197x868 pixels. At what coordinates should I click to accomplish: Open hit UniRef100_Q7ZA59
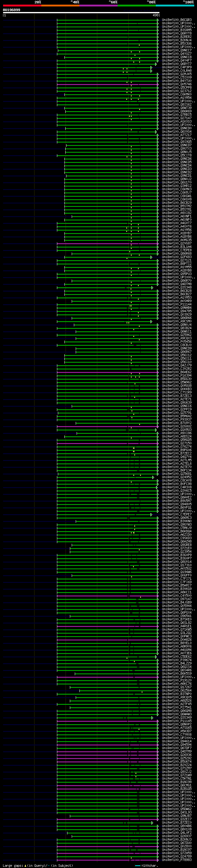[176, 853]
